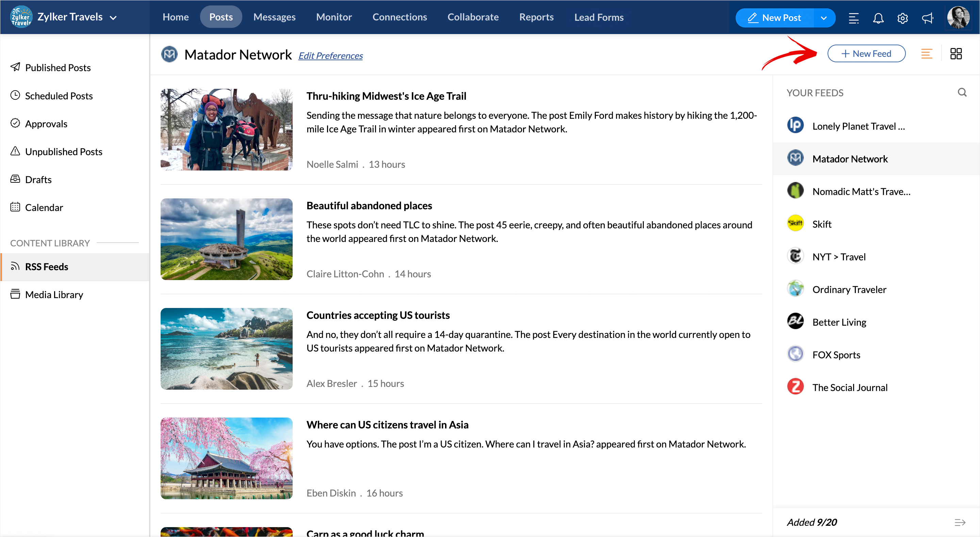Viewport: 980px width, 537px height.
Task: Open the Monitor tab
Action: (333, 17)
